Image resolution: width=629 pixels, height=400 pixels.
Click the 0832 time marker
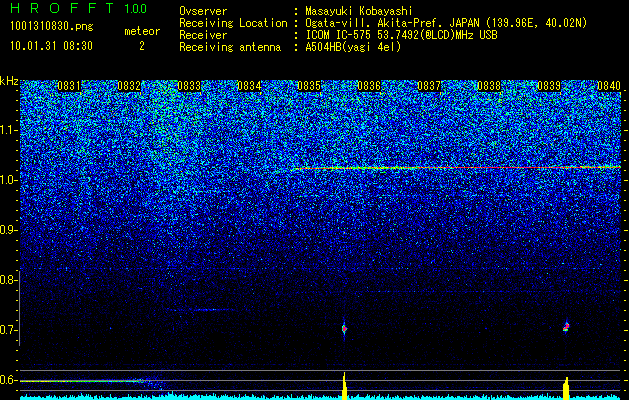(x=129, y=86)
